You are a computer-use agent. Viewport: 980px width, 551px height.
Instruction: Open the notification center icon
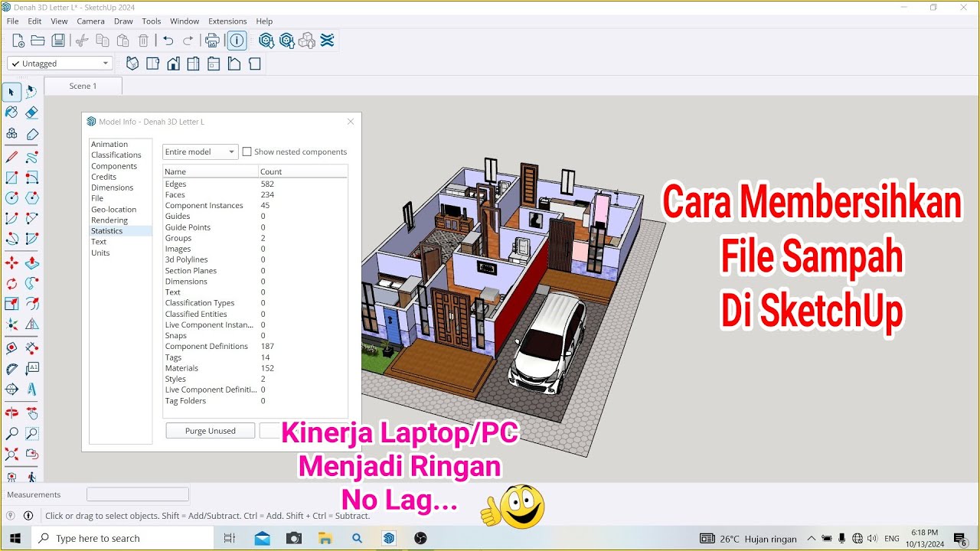pyautogui.click(x=960, y=538)
